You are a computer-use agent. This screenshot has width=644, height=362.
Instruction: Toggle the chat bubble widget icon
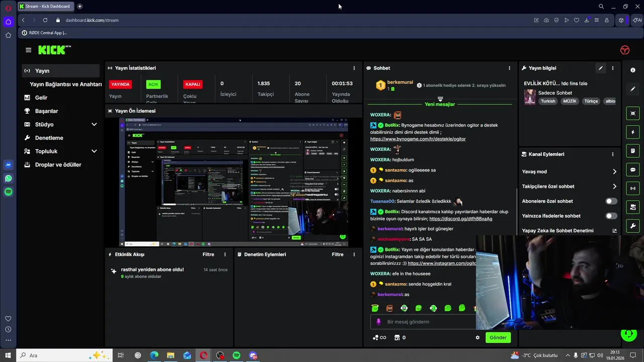point(633,170)
